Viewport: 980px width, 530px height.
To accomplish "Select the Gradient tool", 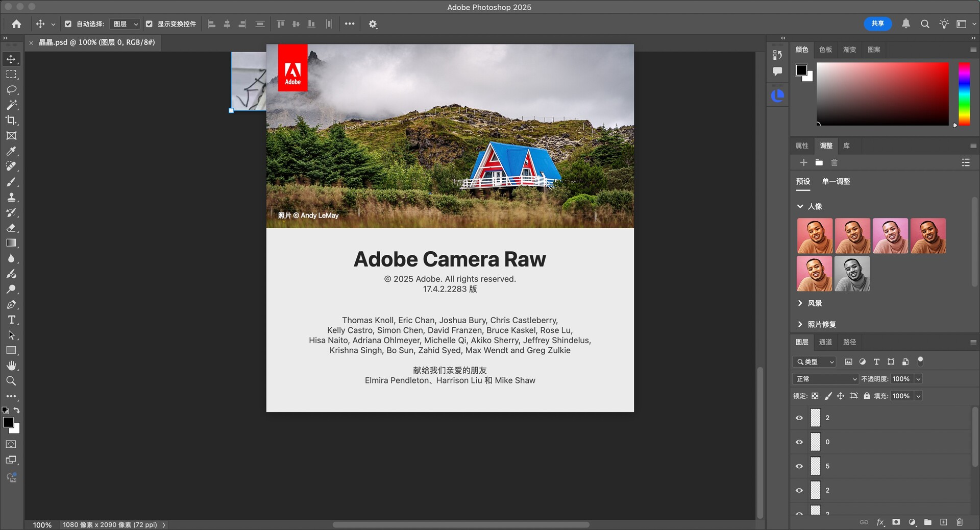I will click(x=11, y=243).
